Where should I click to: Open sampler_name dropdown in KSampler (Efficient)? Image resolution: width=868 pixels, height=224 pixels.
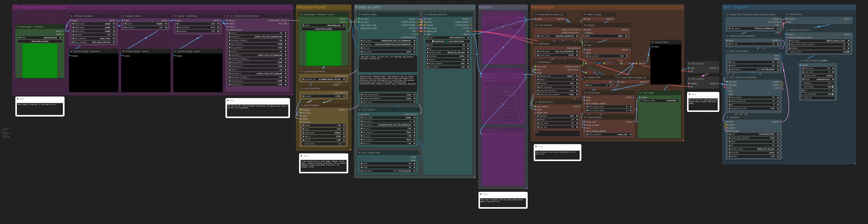[447, 52]
